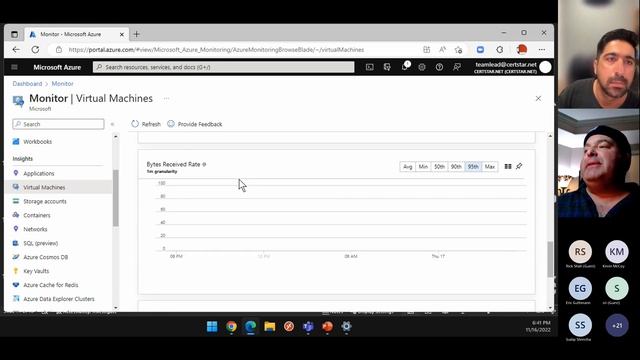Screen dimensions: 640x360
Task: Open the Azure portal hamburger menu
Action: pyautogui.click(x=14, y=67)
